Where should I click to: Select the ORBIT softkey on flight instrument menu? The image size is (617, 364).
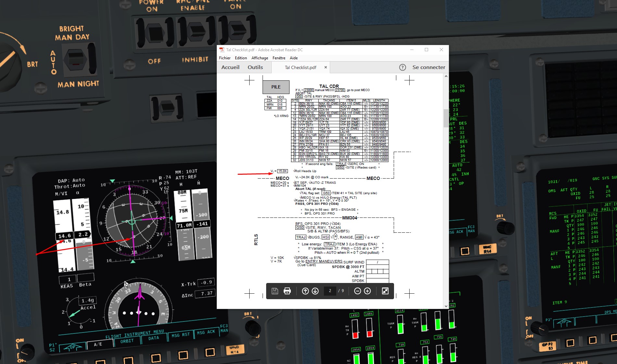127,341
